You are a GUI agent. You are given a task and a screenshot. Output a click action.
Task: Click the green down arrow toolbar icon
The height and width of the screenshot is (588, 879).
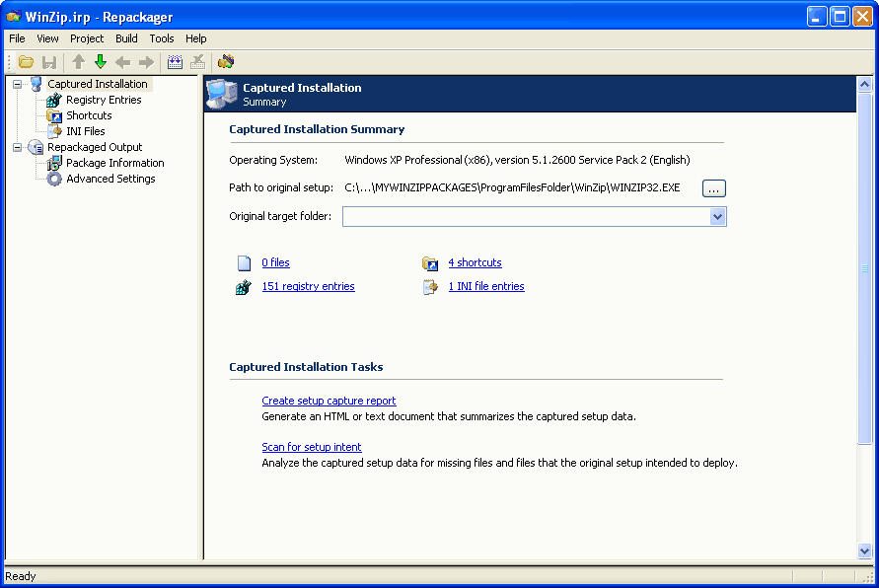[x=100, y=62]
